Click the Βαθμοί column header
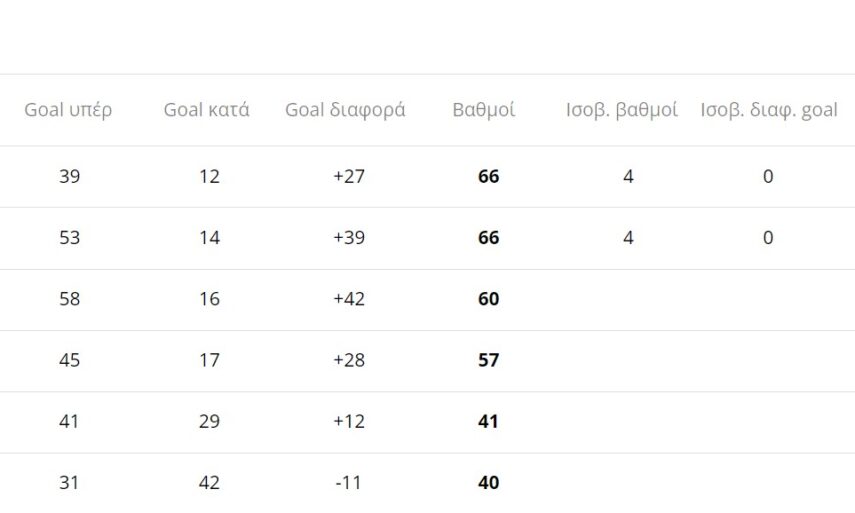The width and height of the screenshot is (855, 513). (484, 110)
